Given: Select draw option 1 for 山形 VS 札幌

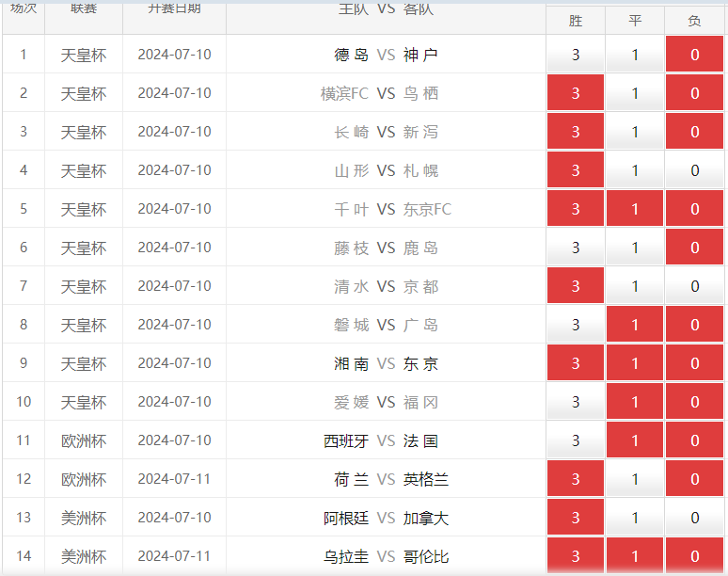Looking at the screenshot, I should (x=635, y=170).
